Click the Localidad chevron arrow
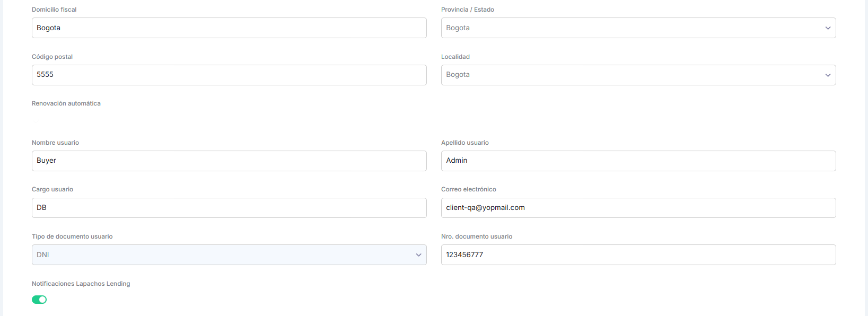Viewport: 868px width, 316px height. coord(828,75)
